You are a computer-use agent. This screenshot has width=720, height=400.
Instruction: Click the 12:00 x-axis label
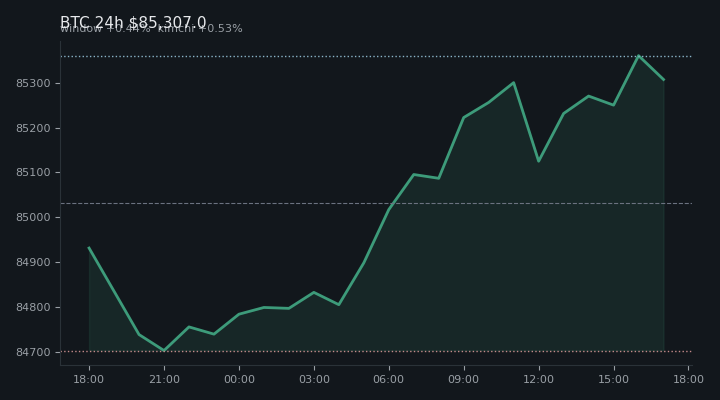click(x=539, y=379)
